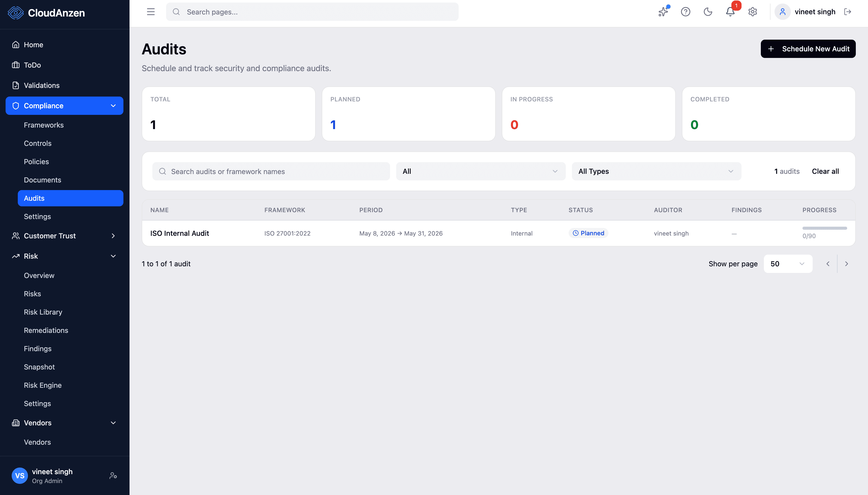Open the All status filter dropdown
This screenshot has width=868, height=495.
481,171
